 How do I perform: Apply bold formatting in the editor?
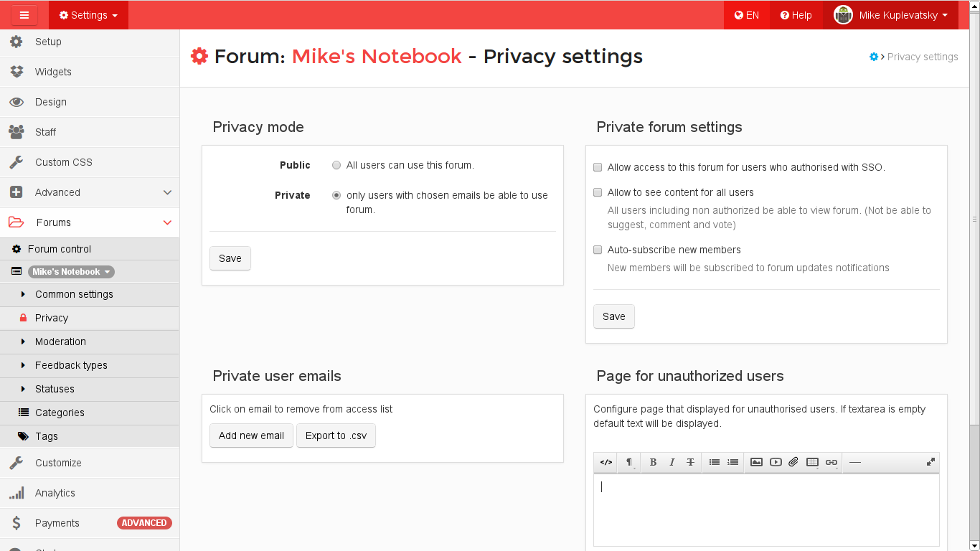coord(653,462)
